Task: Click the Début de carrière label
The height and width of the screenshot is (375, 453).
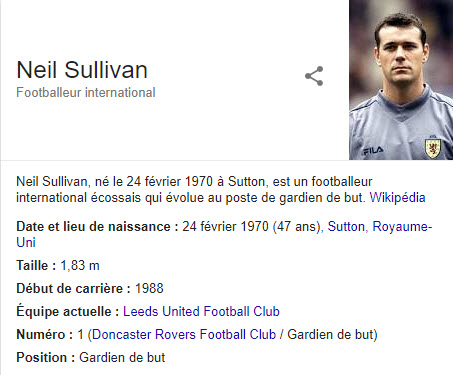Action: 73,288
